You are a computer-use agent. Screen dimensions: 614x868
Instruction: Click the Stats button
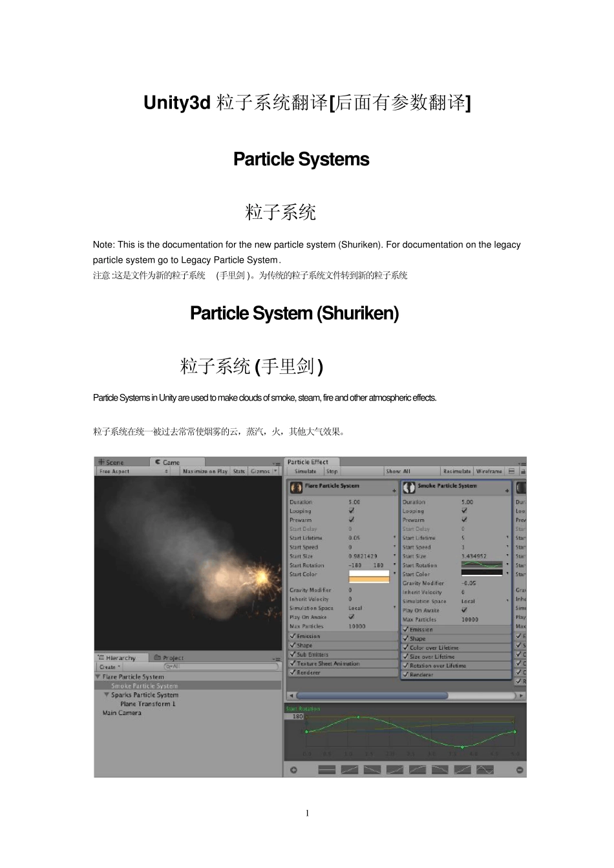pos(239,471)
